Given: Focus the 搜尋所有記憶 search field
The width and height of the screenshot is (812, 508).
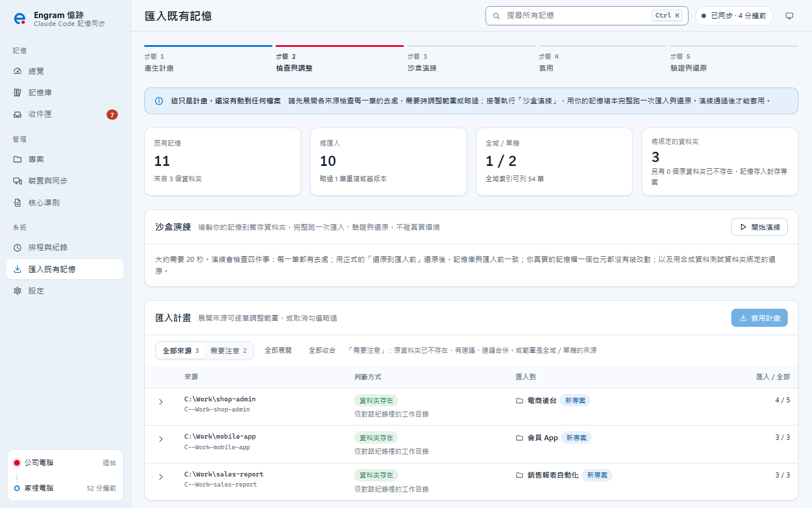Looking at the screenshot, I should [587, 16].
